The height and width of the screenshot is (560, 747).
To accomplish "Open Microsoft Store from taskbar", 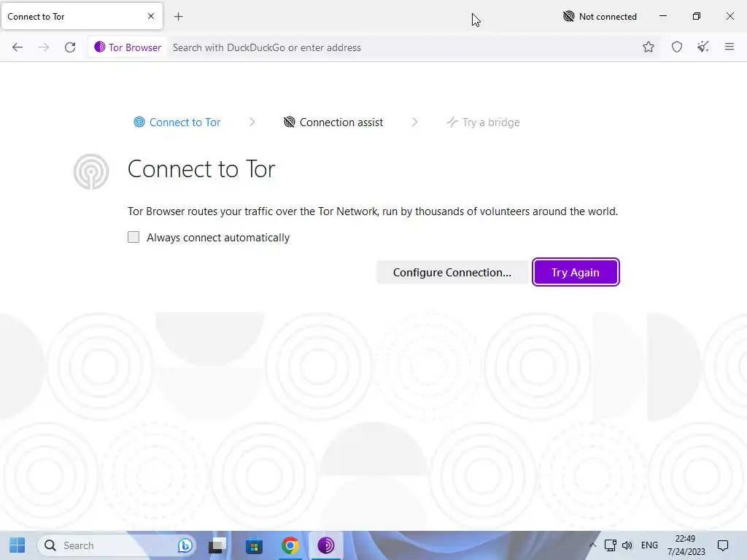I will point(254,545).
